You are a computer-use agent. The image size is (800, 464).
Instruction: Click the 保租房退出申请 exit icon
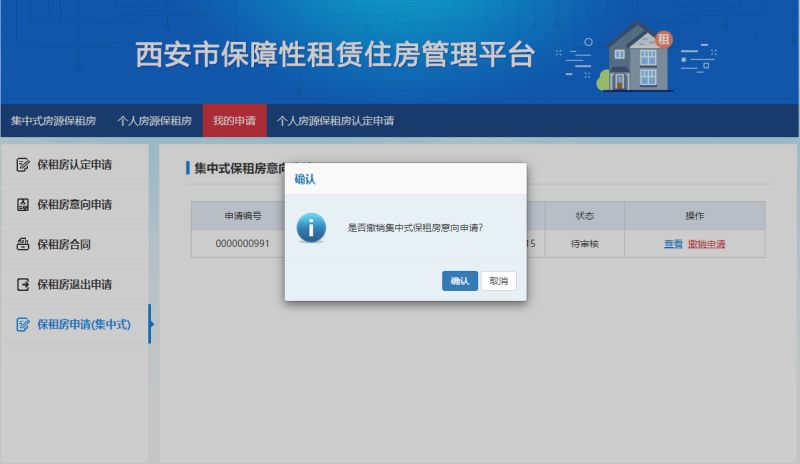click(23, 284)
